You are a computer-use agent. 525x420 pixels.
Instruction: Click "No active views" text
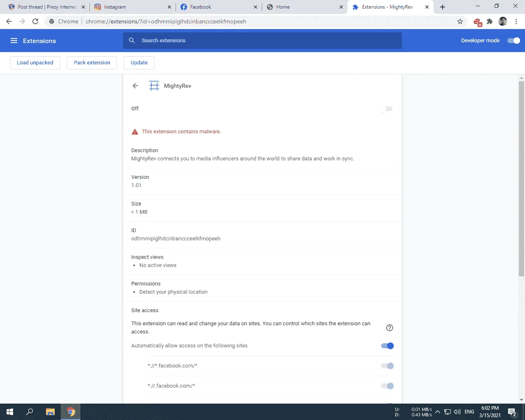click(158, 265)
